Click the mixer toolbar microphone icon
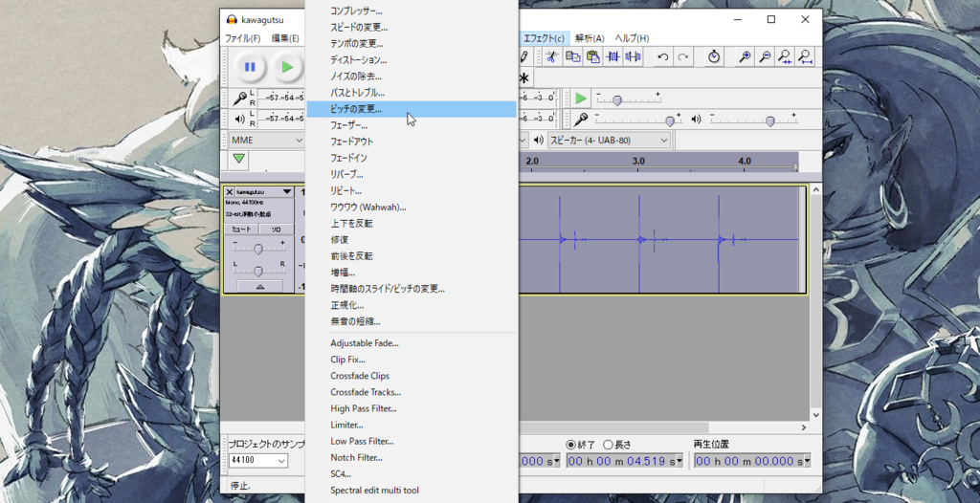This screenshot has height=503, width=980. coord(581,119)
